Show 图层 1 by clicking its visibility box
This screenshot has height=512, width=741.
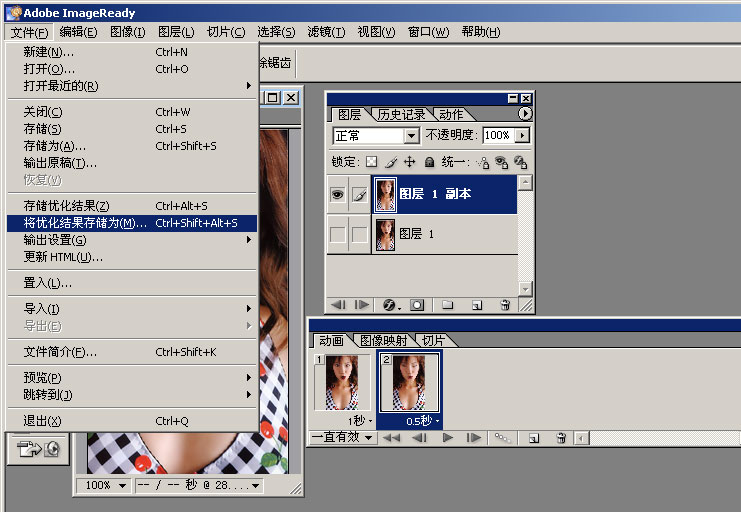click(x=338, y=234)
